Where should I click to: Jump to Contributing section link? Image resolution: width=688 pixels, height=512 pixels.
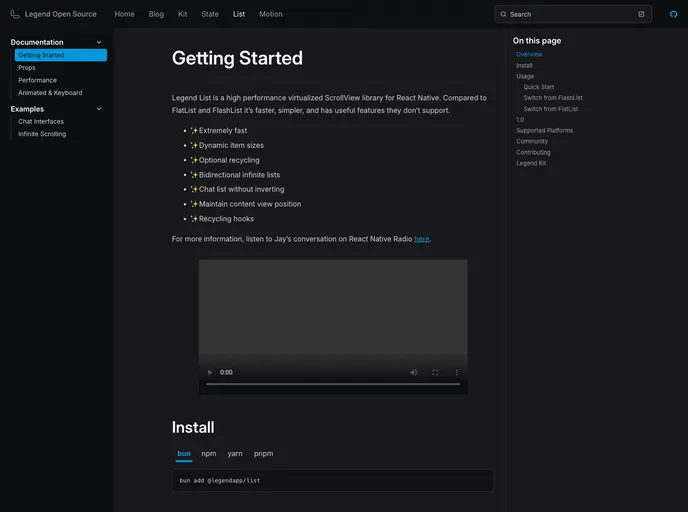533,152
